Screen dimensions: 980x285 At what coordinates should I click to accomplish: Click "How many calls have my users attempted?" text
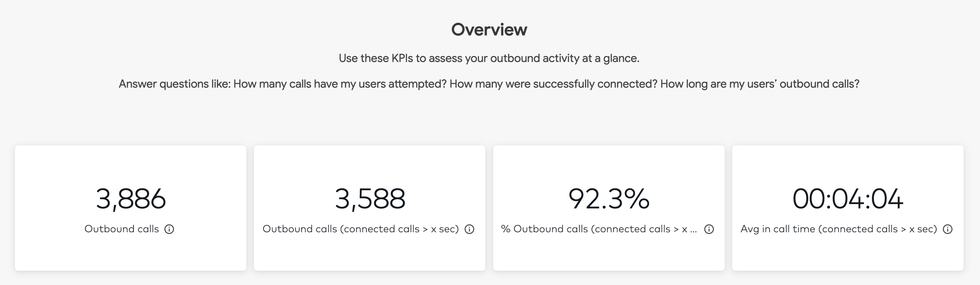point(340,84)
